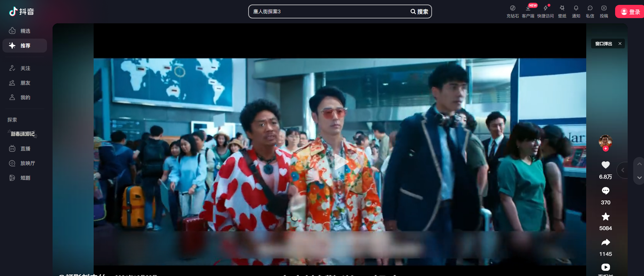The height and width of the screenshot is (276, 644).
Task: Open 精选 in the sidebar
Action: point(25,31)
